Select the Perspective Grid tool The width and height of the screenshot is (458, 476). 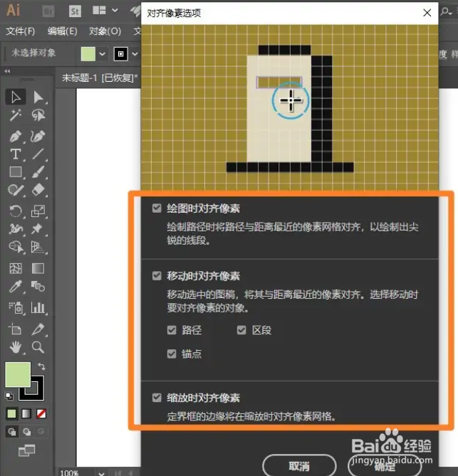point(38,247)
